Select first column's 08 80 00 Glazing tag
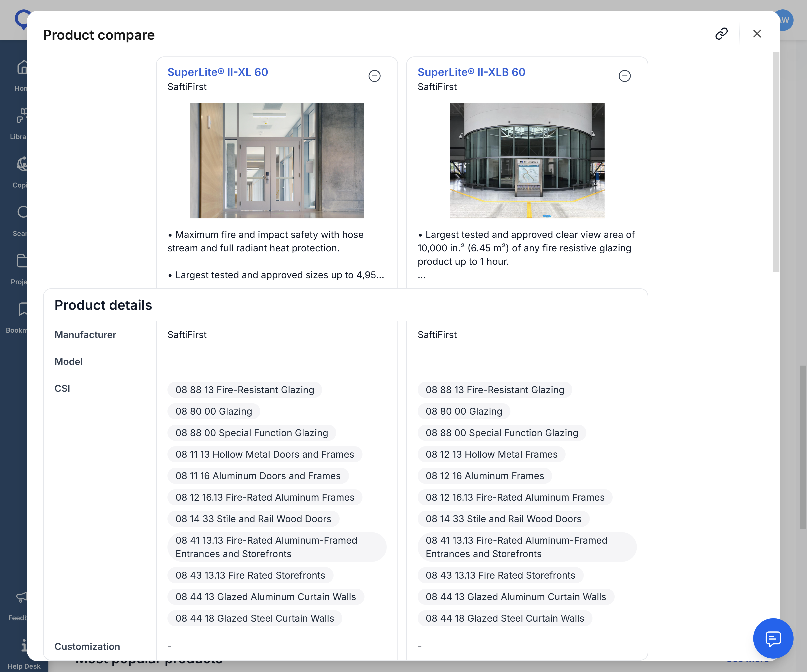Screen dimensions: 807x672 (214, 411)
